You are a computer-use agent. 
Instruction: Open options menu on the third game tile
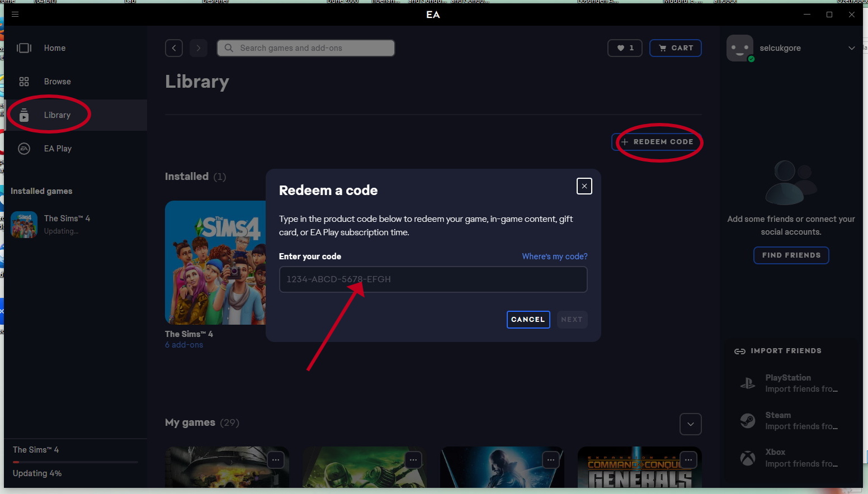[551, 460]
